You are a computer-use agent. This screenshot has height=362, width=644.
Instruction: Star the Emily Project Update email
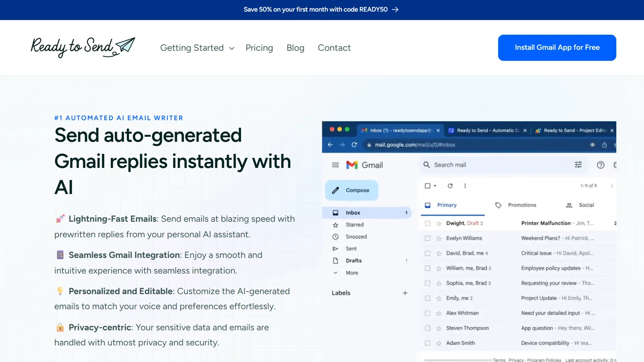[439, 298]
